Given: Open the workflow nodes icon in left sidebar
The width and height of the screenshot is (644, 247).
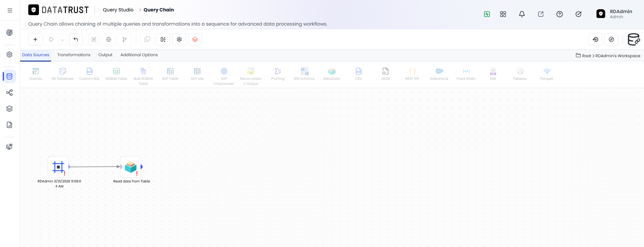Looking at the screenshot, I should (x=10, y=93).
